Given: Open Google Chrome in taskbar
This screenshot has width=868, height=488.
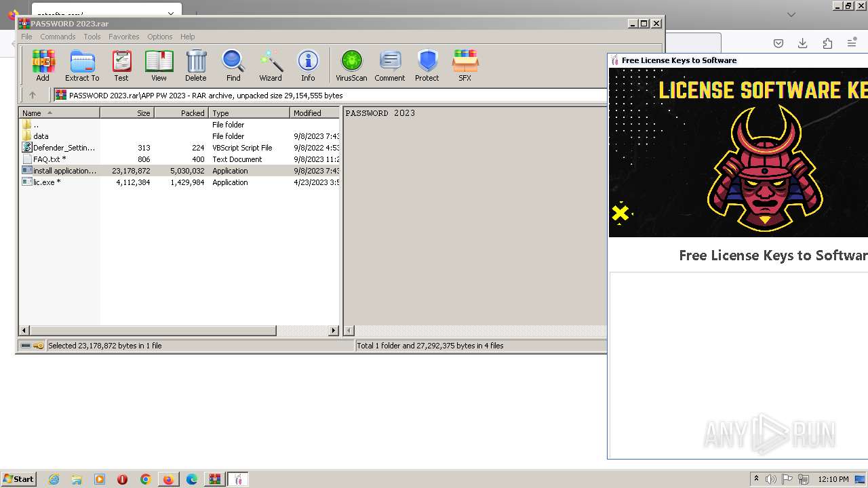Looking at the screenshot, I should coord(146,479).
